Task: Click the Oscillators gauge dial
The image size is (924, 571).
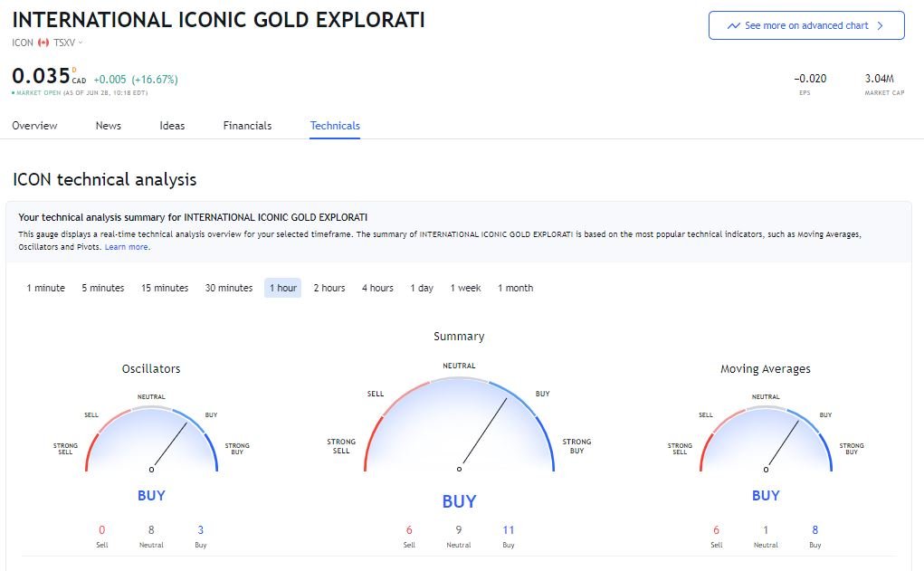Action: (151, 439)
